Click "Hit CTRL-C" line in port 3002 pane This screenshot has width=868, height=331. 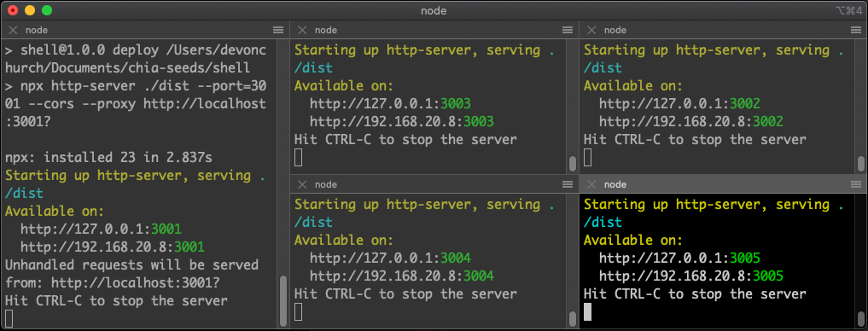pos(696,139)
